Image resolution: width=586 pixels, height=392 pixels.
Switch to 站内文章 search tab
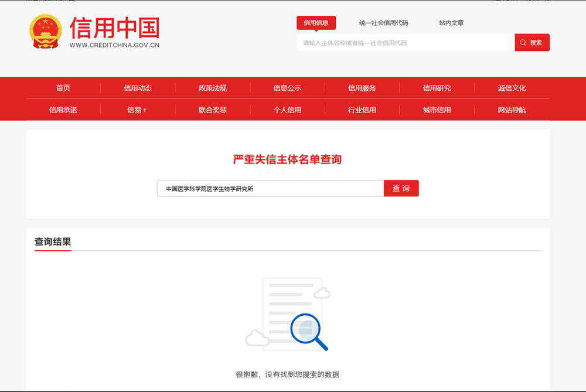(x=451, y=23)
